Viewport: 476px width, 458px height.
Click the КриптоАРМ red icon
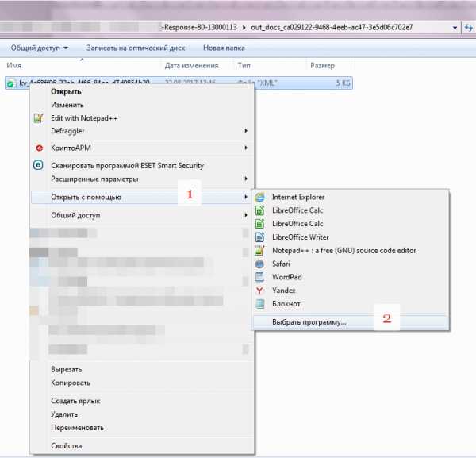point(37,148)
